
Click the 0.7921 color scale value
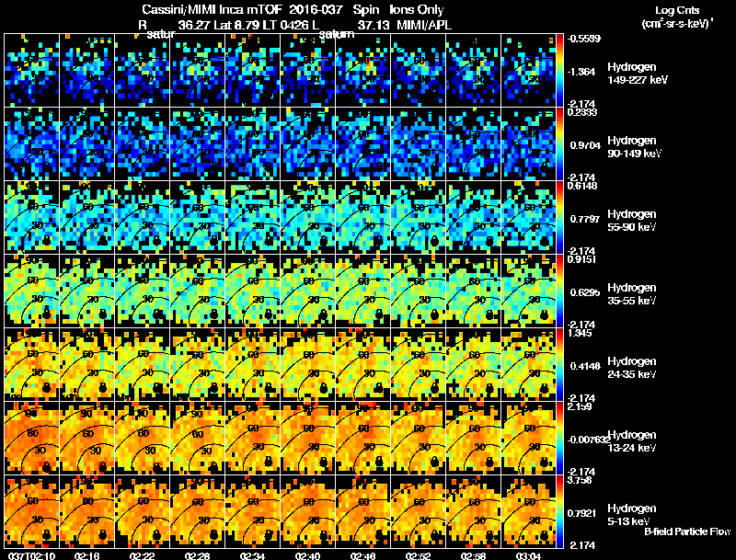(582, 514)
